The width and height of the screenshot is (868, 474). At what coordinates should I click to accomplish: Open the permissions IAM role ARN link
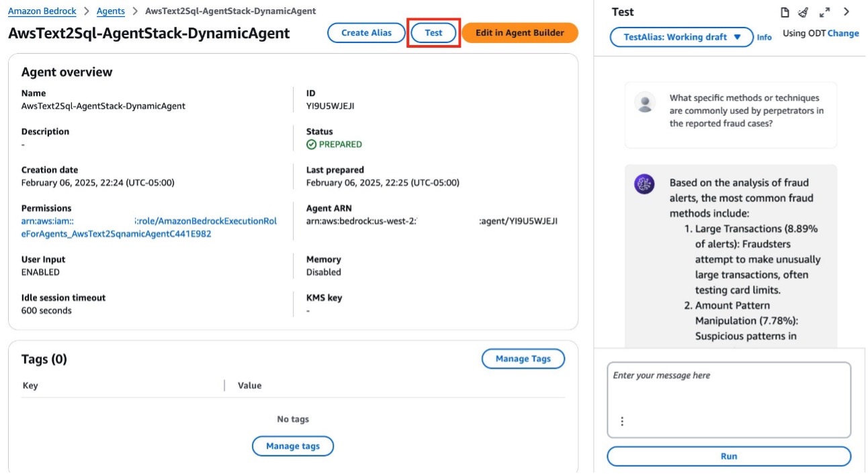pos(149,227)
